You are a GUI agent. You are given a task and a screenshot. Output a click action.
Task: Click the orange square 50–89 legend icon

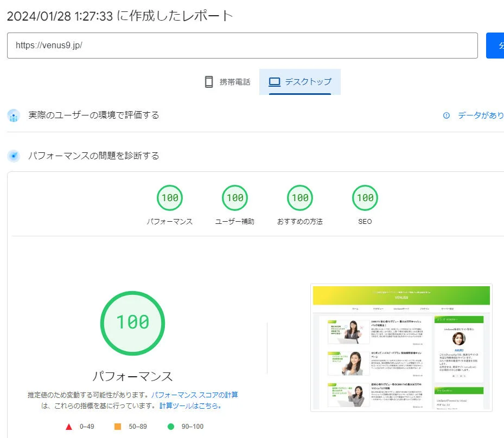[x=118, y=427]
